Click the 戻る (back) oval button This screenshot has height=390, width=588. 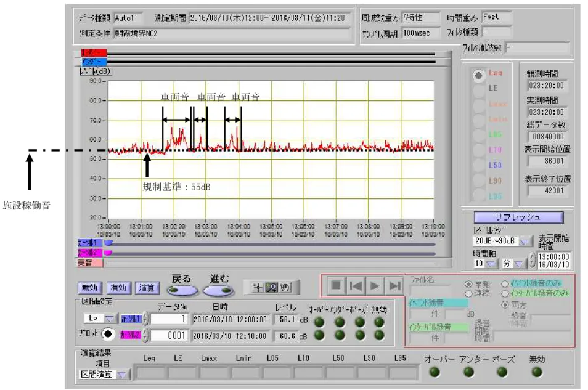(x=182, y=291)
